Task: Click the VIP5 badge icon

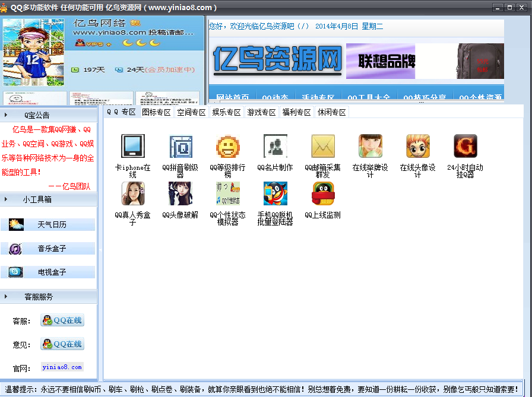Action: (93, 43)
